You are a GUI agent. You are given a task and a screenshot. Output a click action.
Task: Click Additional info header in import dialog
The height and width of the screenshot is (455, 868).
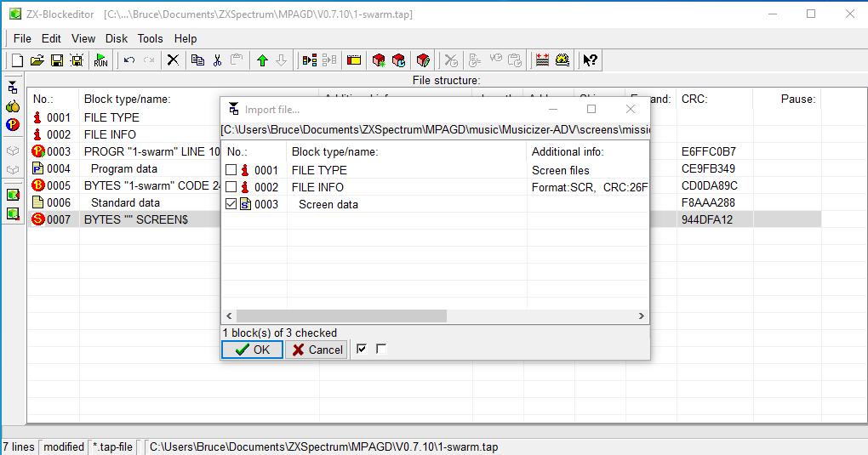tap(568, 151)
